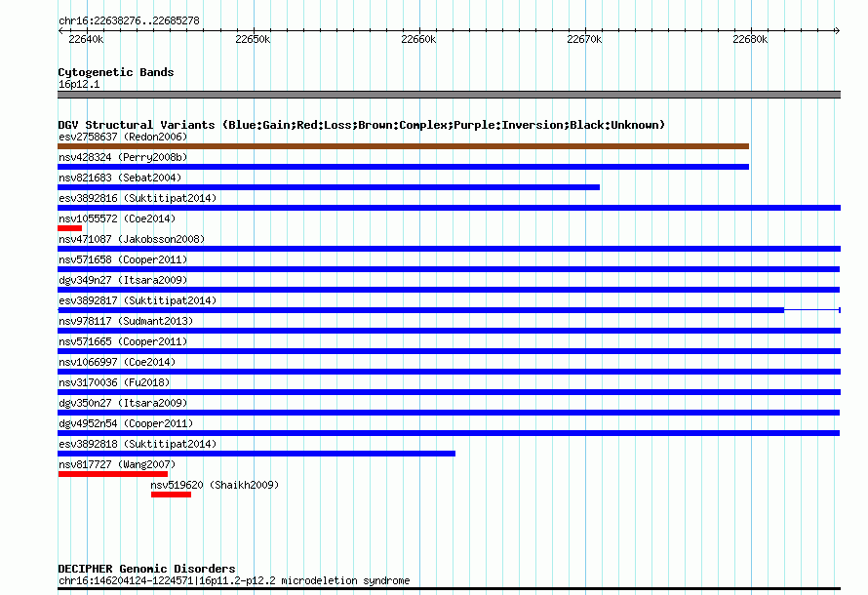Viewport: 868px width, 595px height.
Task: Click the Cytogenetic Bands track title
Action: [116, 72]
